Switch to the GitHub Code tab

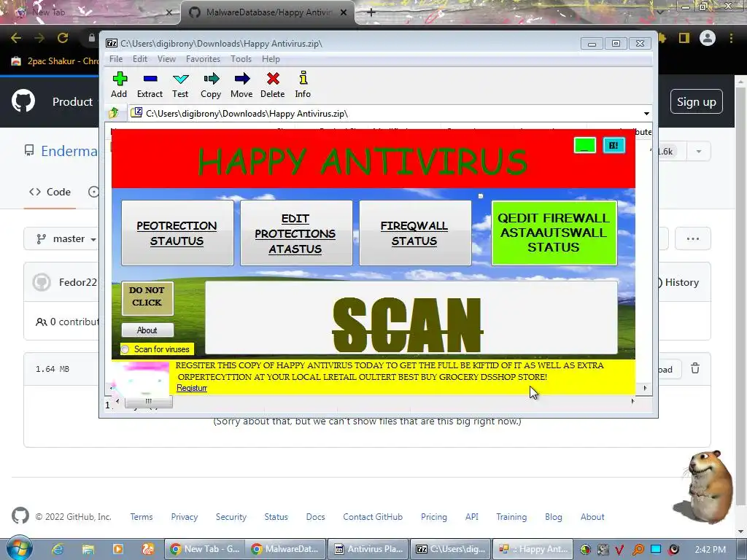(50, 192)
